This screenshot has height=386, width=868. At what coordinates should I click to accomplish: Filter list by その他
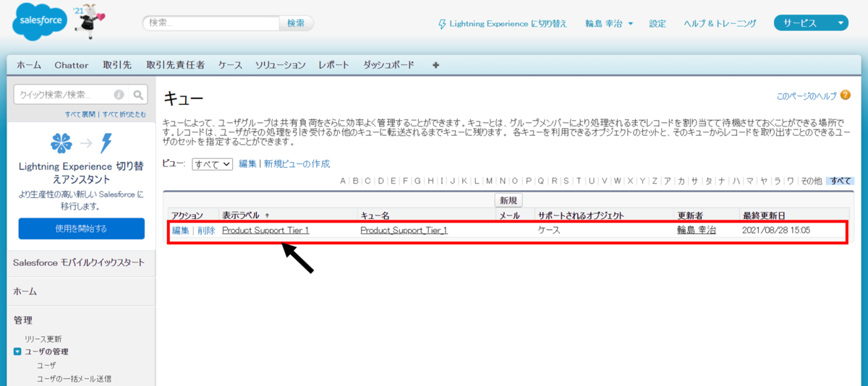click(811, 181)
